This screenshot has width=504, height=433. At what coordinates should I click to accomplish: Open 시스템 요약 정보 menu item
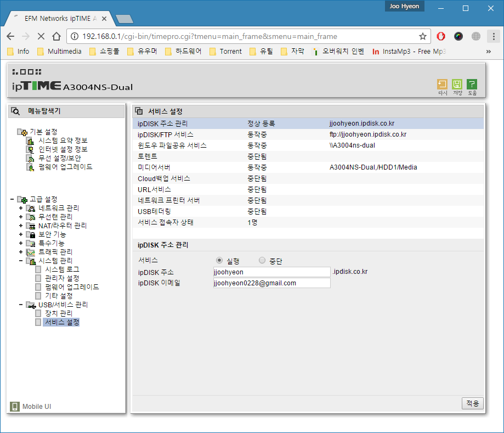coord(63,140)
